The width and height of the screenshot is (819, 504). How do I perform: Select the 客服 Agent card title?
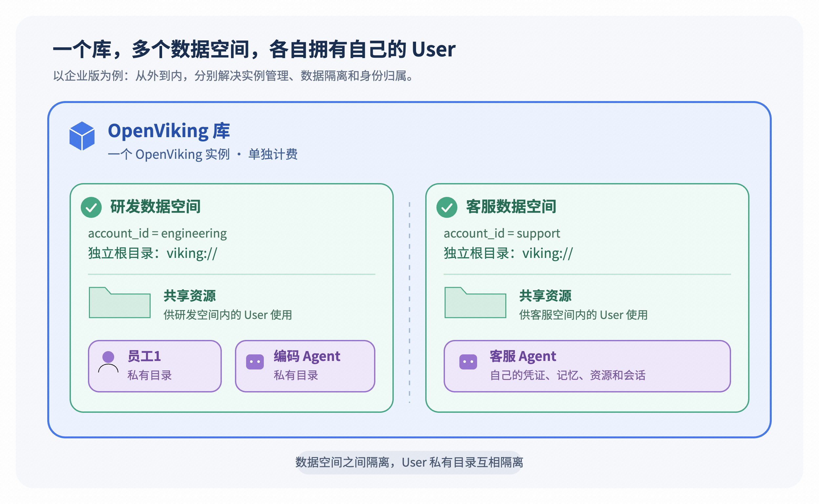point(523,356)
